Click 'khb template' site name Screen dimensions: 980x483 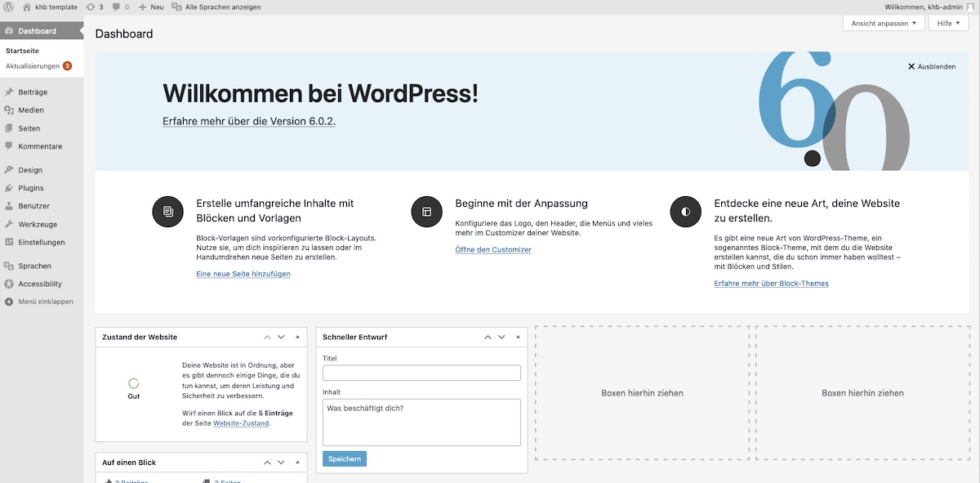click(56, 7)
